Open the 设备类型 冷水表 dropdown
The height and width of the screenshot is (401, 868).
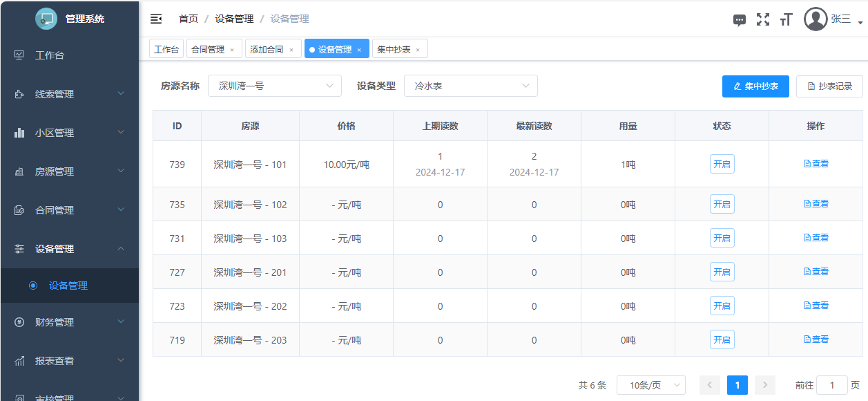pyautogui.click(x=470, y=86)
